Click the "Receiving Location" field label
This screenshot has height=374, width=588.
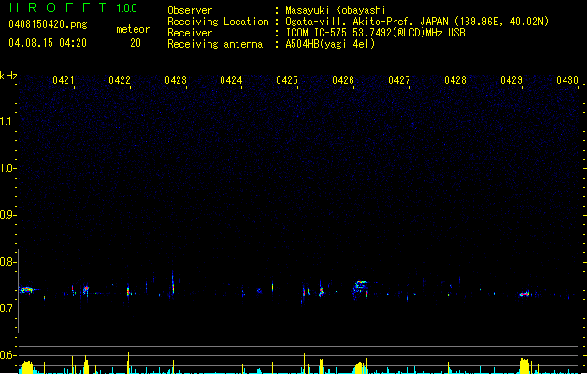218,22
